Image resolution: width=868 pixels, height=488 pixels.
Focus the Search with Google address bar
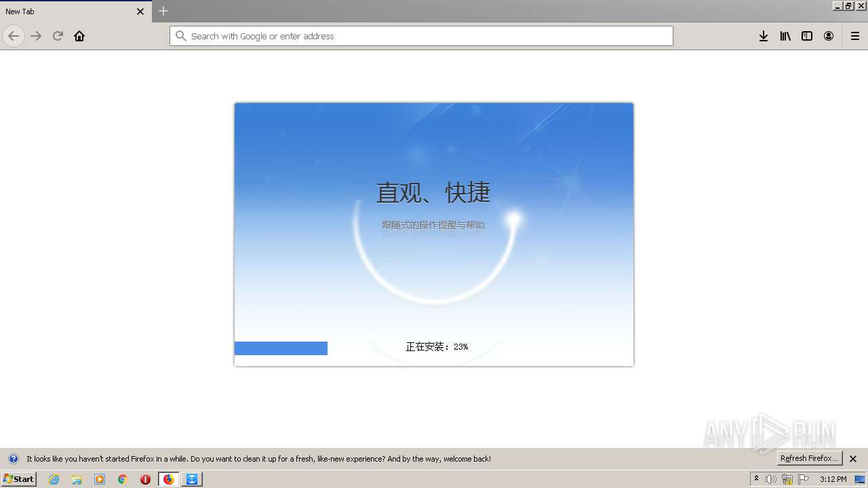point(421,36)
